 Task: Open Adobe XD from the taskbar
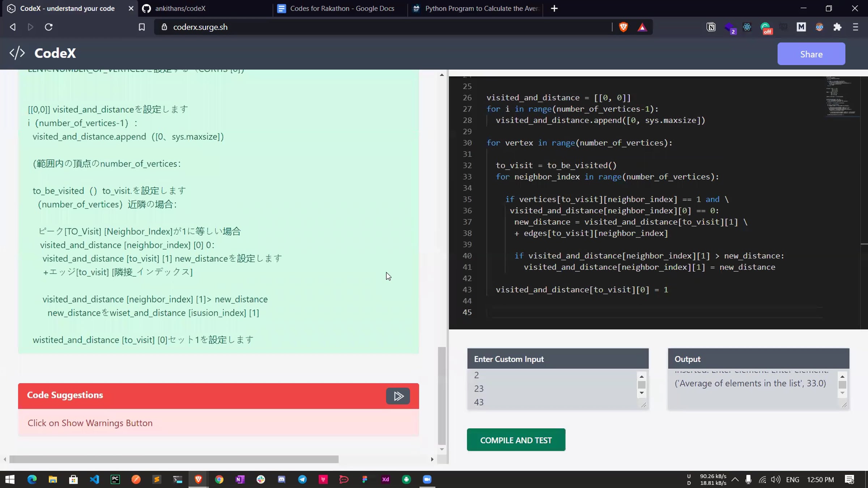point(386,479)
